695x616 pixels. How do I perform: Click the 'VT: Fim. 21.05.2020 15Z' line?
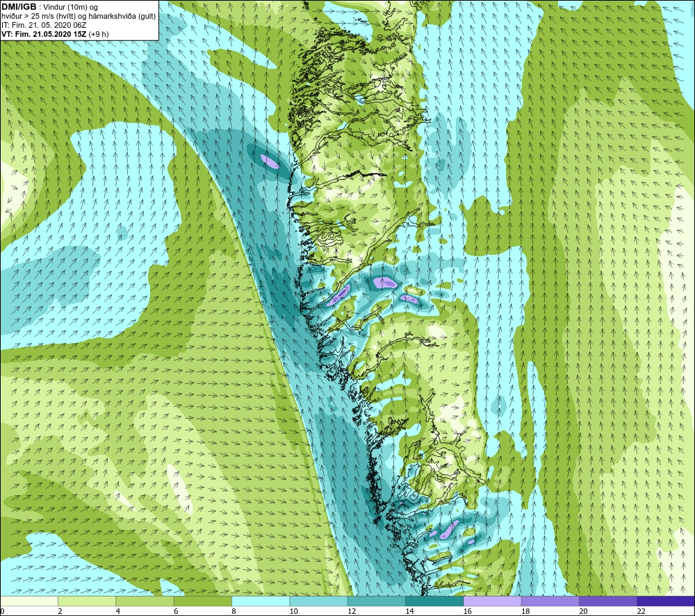pyautogui.click(x=55, y=34)
